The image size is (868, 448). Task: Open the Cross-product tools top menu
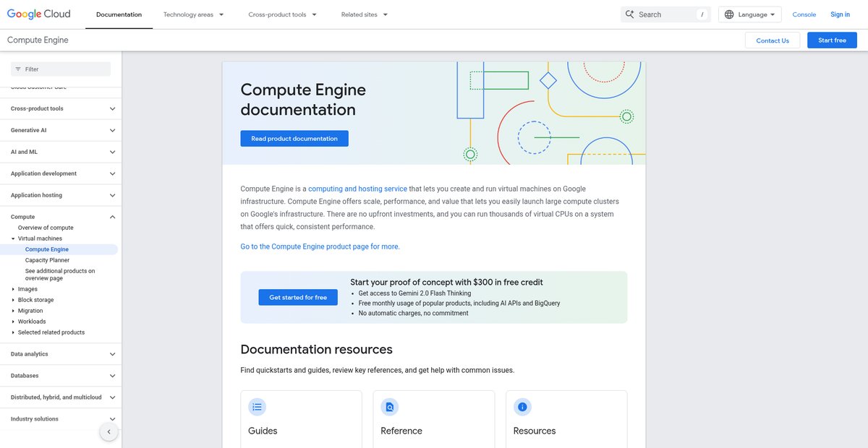[x=283, y=14]
